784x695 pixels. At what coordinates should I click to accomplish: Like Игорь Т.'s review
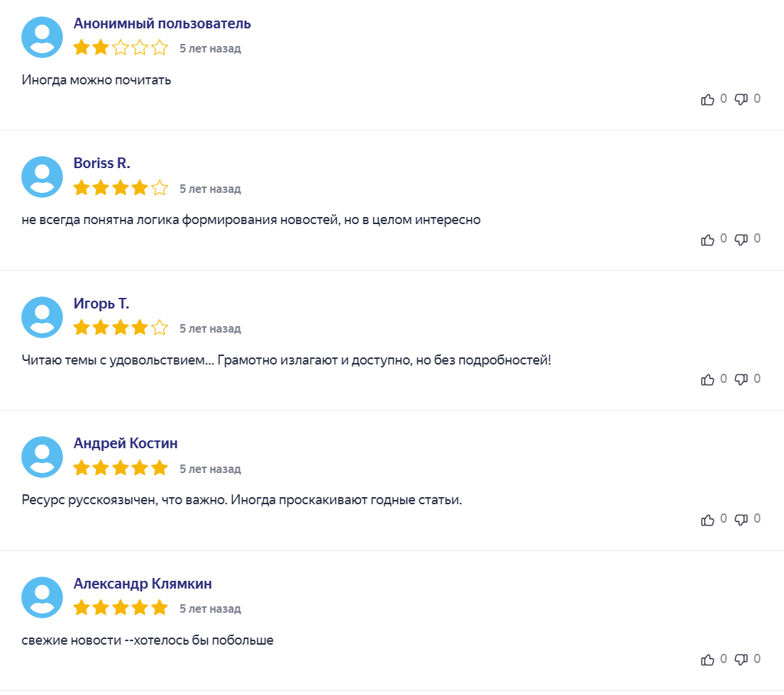pyautogui.click(x=707, y=379)
